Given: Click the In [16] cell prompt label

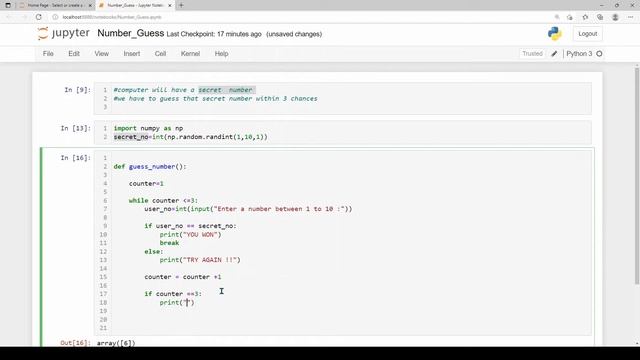Looking at the screenshot, I should [76, 158].
